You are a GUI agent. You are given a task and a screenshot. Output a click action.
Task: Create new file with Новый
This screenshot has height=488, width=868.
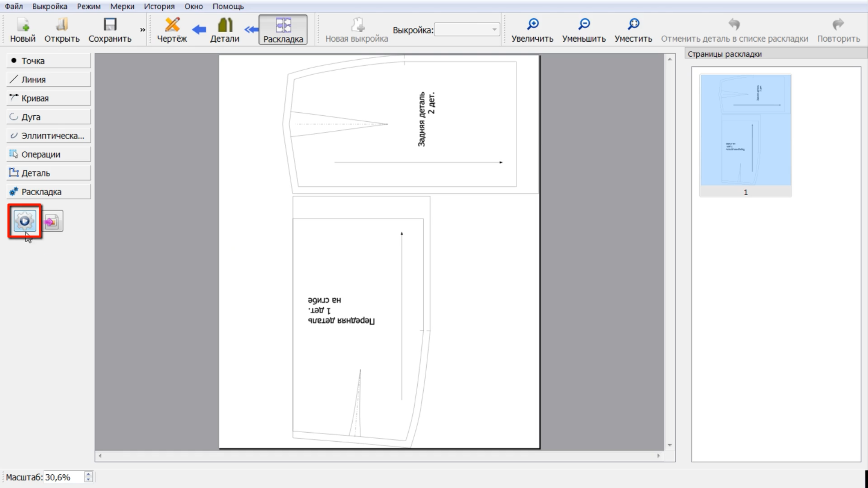pyautogui.click(x=23, y=30)
